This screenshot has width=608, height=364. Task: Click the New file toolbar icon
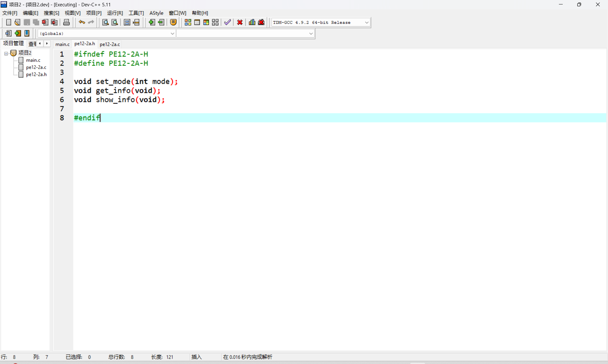coord(9,22)
